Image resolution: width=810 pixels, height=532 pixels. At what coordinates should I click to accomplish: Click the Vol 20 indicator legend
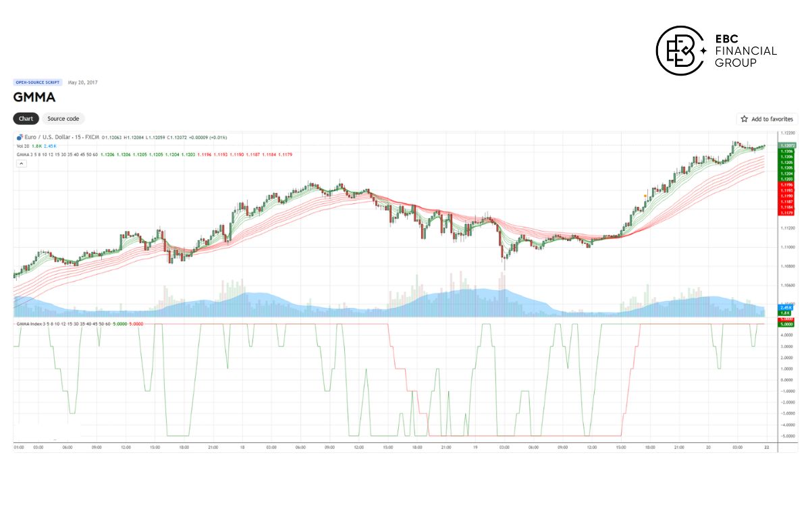coord(23,146)
